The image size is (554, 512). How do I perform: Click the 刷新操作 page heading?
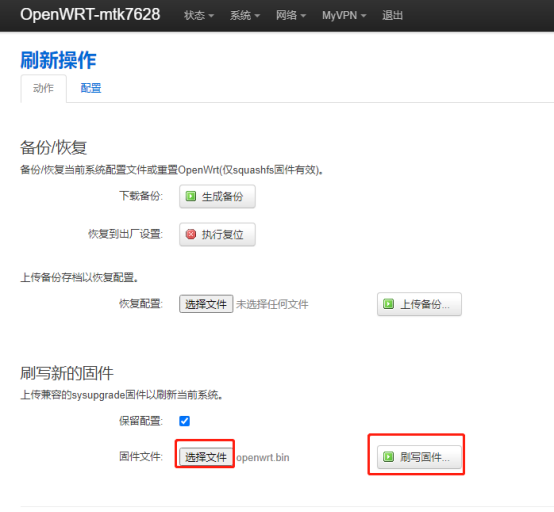58,60
